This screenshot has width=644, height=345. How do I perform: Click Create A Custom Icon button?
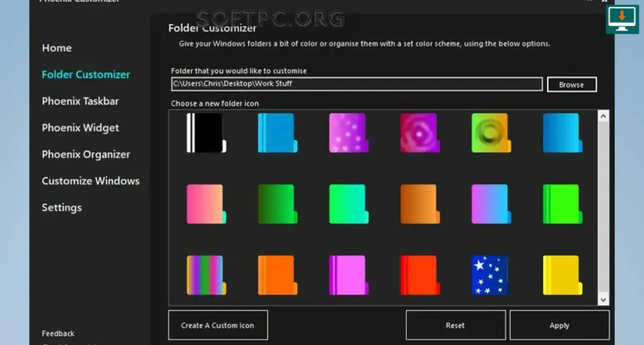click(218, 325)
